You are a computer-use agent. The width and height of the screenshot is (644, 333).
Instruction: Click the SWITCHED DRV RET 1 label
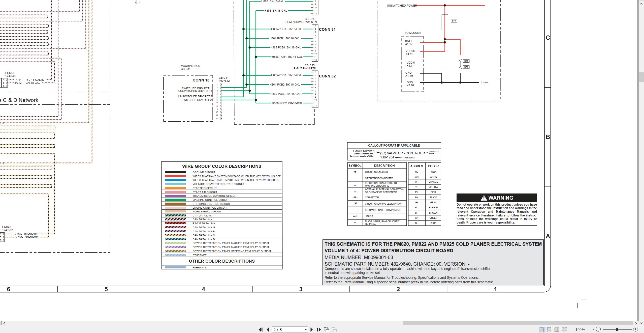(x=197, y=88)
